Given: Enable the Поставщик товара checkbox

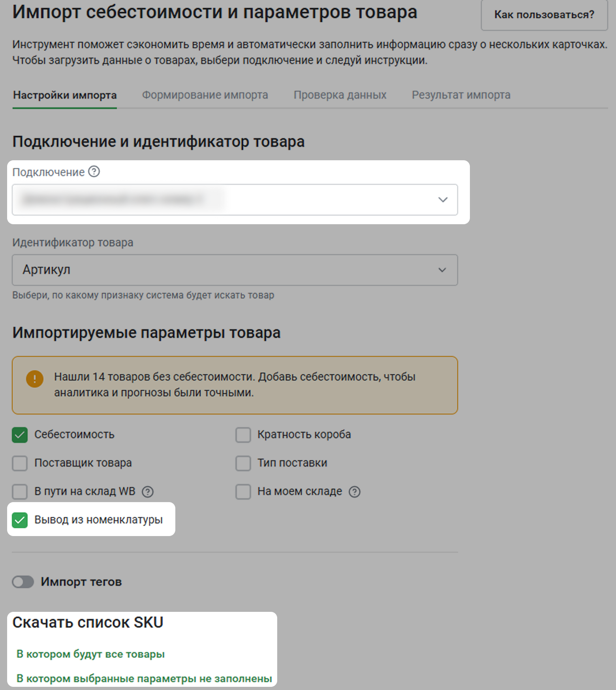Looking at the screenshot, I should 20,463.
